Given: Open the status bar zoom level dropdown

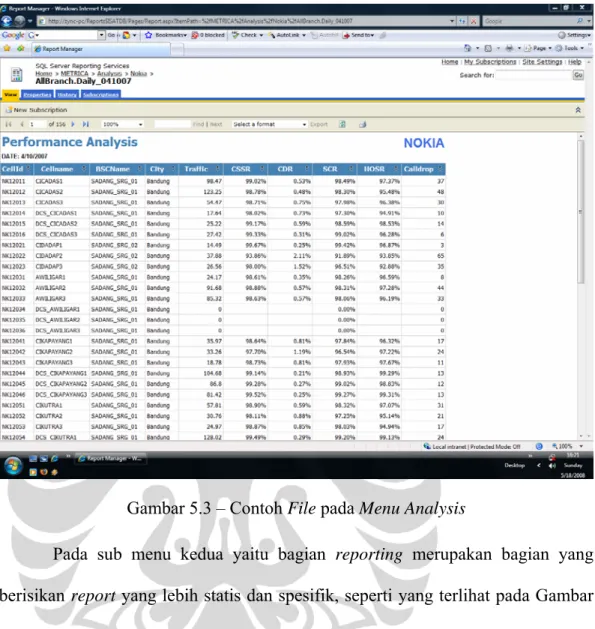Looking at the screenshot, I should point(581,446).
